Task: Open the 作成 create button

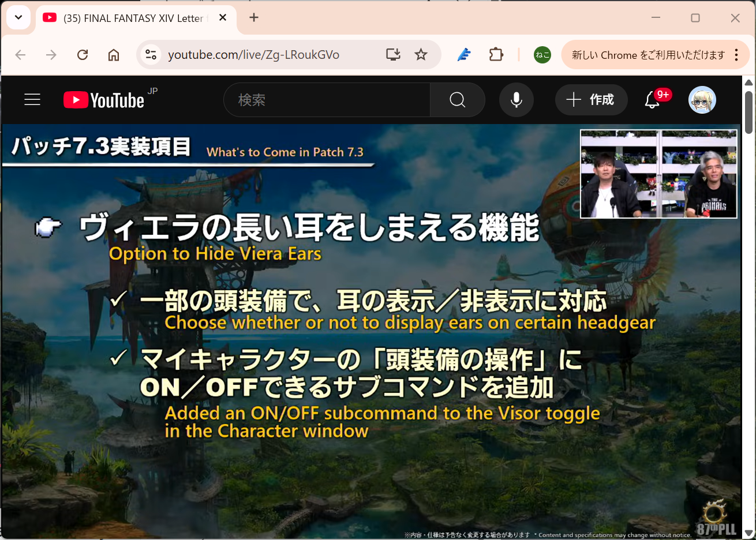Action: tap(590, 100)
